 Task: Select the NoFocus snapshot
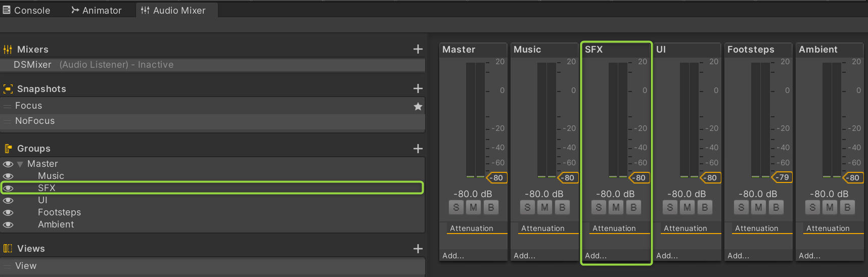tap(35, 121)
